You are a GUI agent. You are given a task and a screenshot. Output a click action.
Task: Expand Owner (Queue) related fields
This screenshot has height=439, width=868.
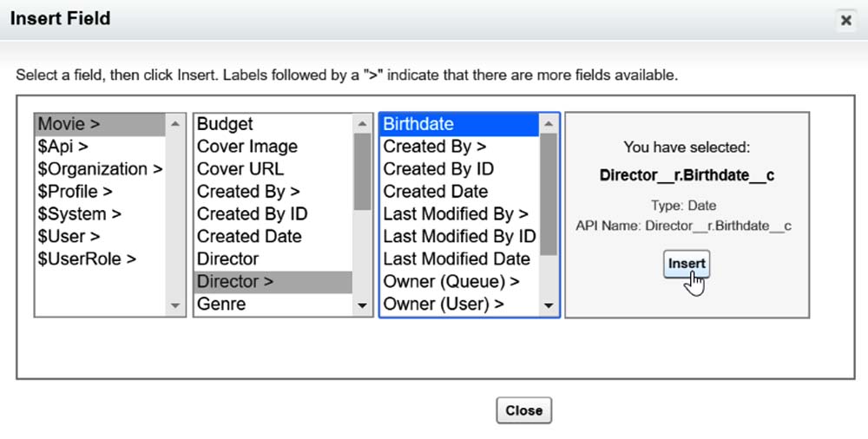pos(451,282)
